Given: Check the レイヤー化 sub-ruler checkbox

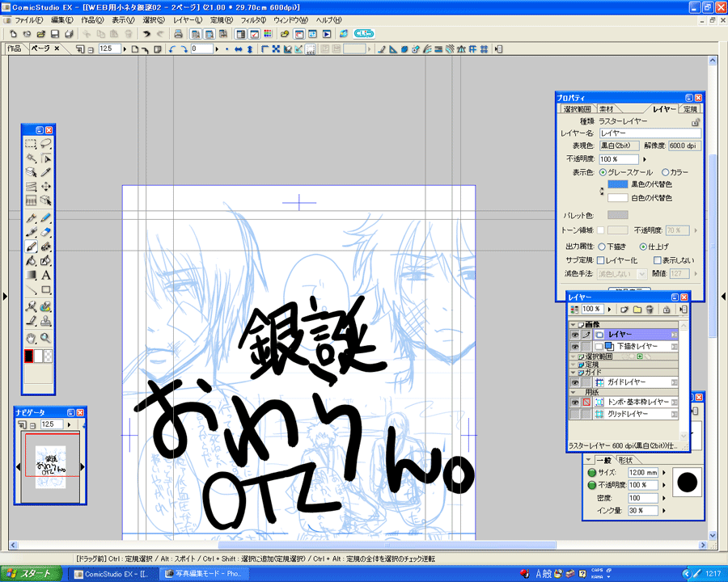Looking at the screenshot, I should (x=600, y=260).
